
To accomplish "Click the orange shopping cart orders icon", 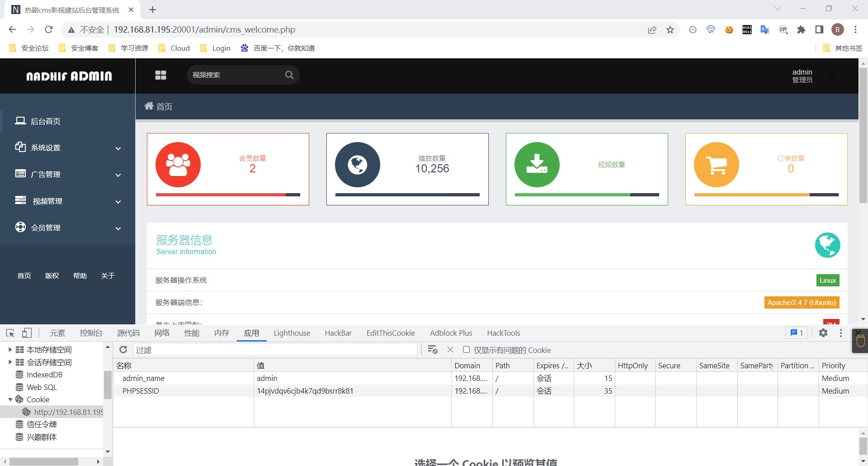I will 717,165.
